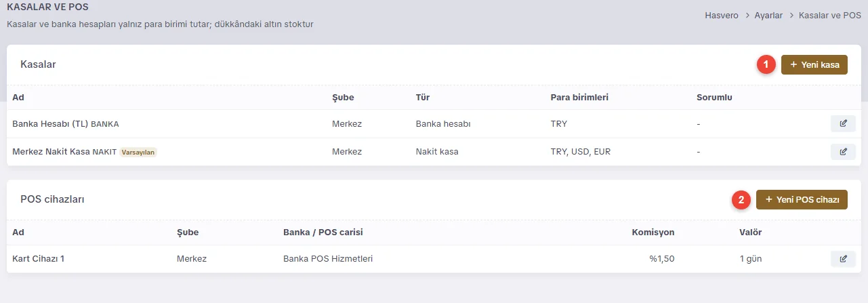
Task: Click the Yeni kasa button
Action: click(x=814, y=65)
